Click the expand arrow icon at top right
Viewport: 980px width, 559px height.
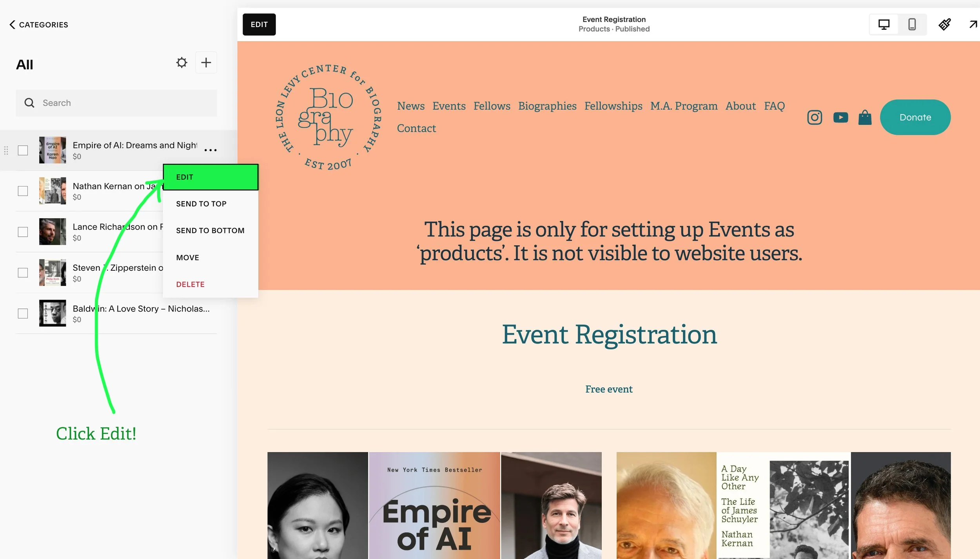[973, 25]
